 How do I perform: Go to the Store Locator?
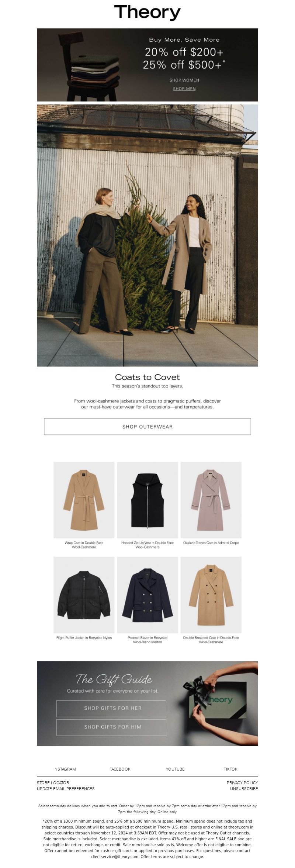point(53,783)
